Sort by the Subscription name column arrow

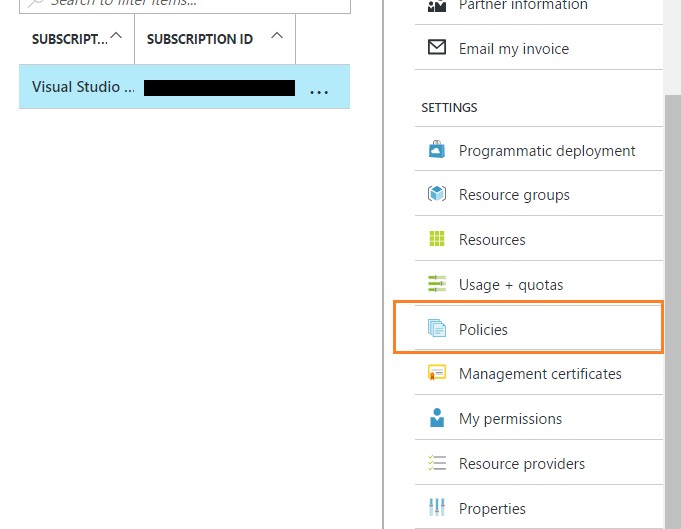click(x=116, y=37)
